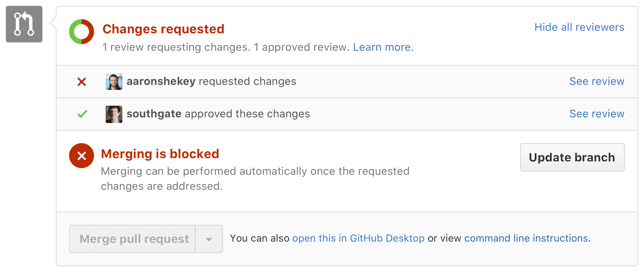Click the pull request merge icon
Viewport: 644px width, 273px height.
pos(24,24)
